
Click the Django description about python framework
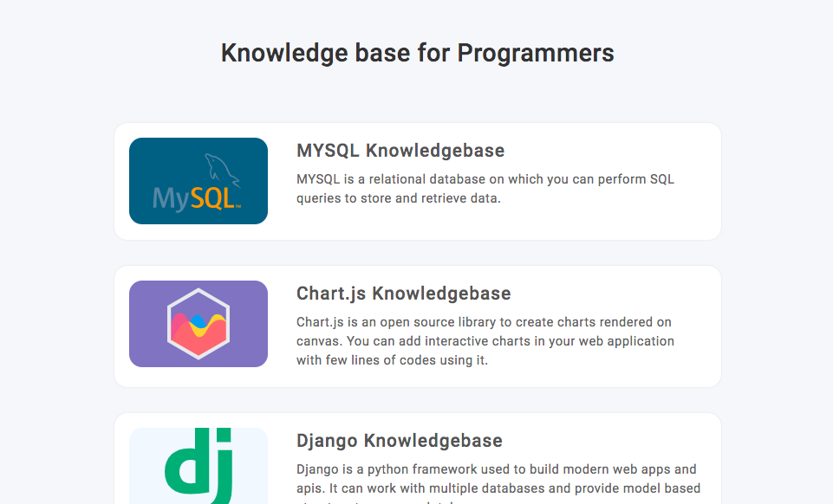click(494, 477)
